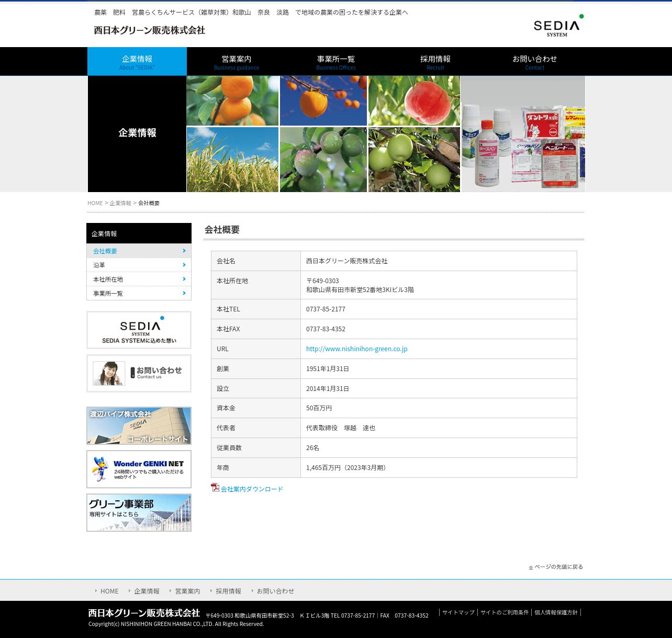
Task: Open the サイトマップ footer link
Action: pyautogui.click(x=458, y=612)
